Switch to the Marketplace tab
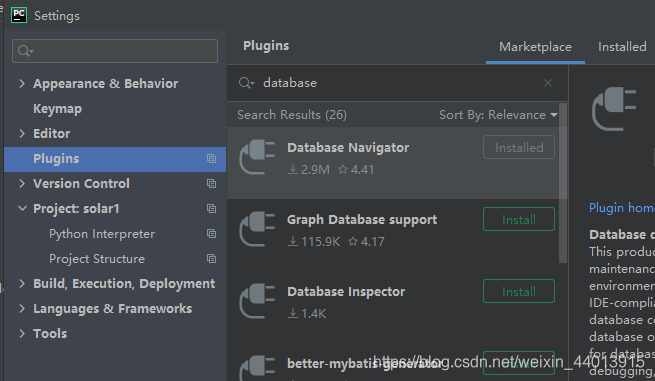The height and width of the screenshot is (381, 655). (x=535, y=47)
